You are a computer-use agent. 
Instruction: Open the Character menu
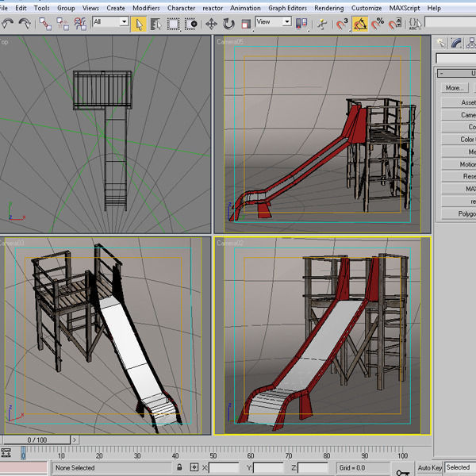181,8
